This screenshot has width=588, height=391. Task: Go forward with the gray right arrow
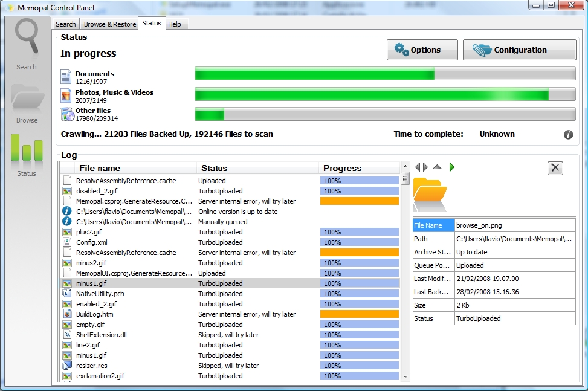[425, 167]
